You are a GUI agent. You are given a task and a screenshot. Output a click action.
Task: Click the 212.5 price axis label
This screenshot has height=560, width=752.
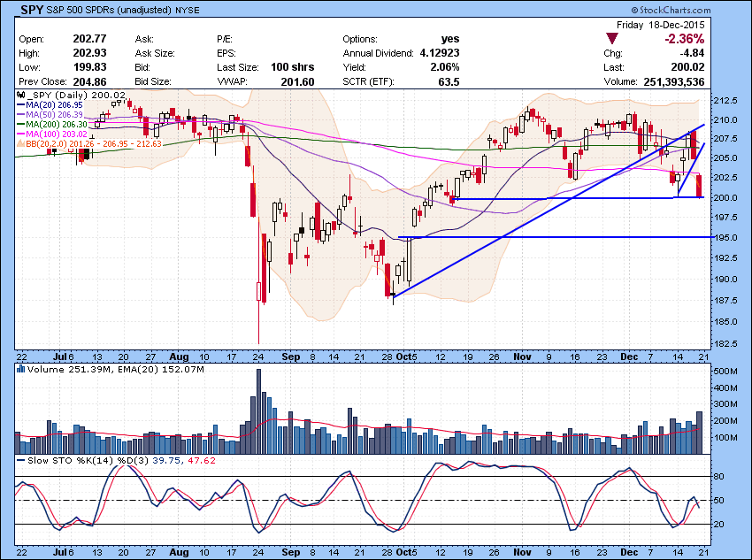pyautogui.click(x=725, y=101)
